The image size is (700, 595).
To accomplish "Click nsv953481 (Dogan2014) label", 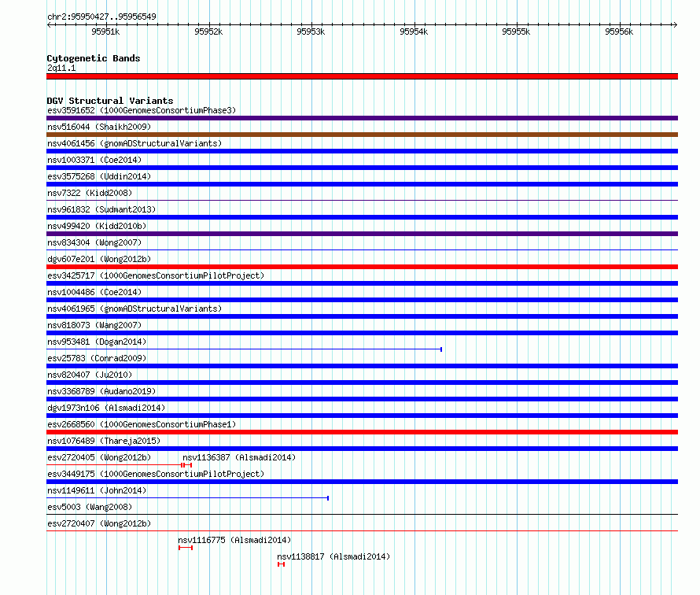I will (97, 342).
